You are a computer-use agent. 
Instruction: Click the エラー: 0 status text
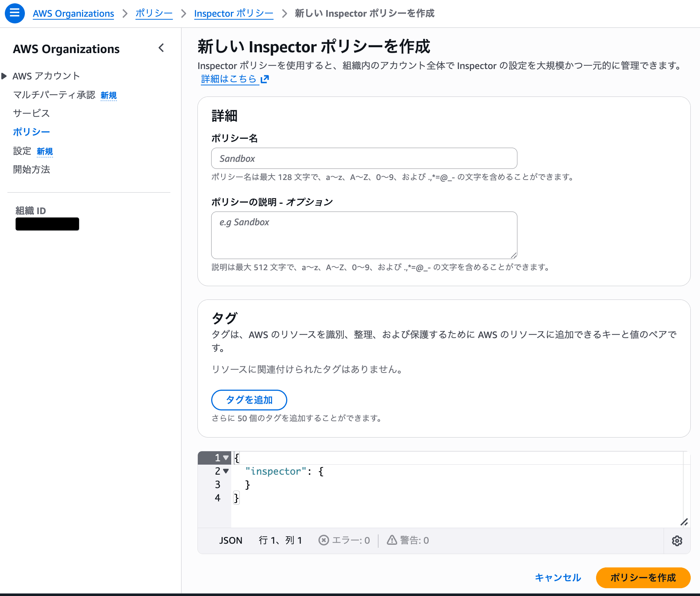pyautogui.click(x=351, y=540)
